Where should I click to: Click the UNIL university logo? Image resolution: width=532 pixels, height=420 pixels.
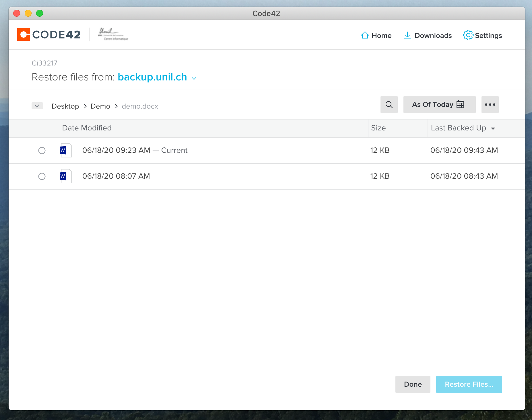pyautogui.click(x=113, y=34)
